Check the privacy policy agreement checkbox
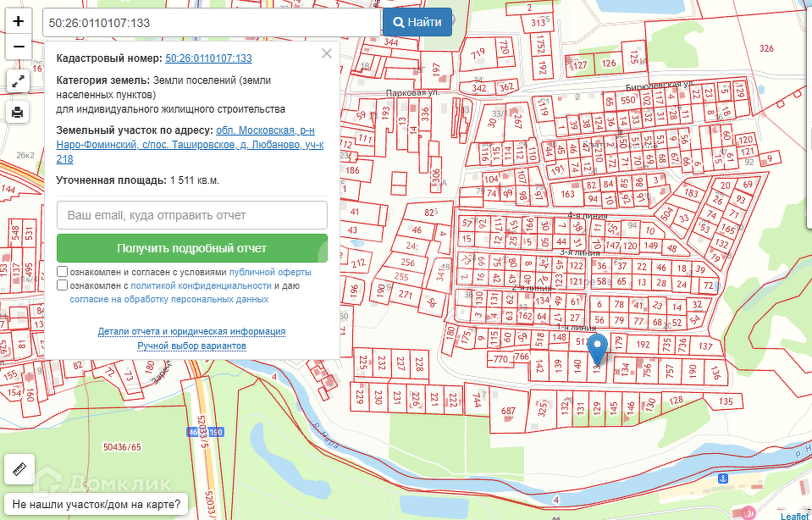Screen dimensions: 812x520 click(62, 285)
